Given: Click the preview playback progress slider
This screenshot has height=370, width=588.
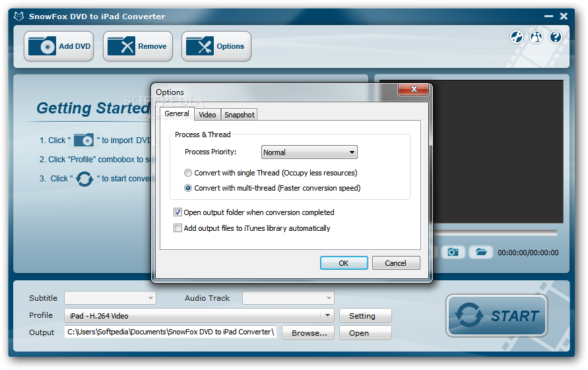Looking at the screenshot, I should [x=495, y=233].
